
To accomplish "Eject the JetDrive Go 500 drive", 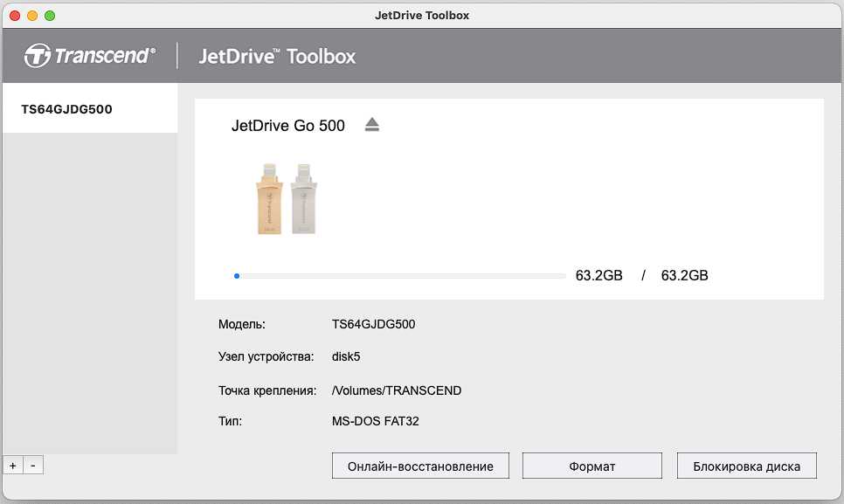I will pyautogui.click(x=372, y=125).
